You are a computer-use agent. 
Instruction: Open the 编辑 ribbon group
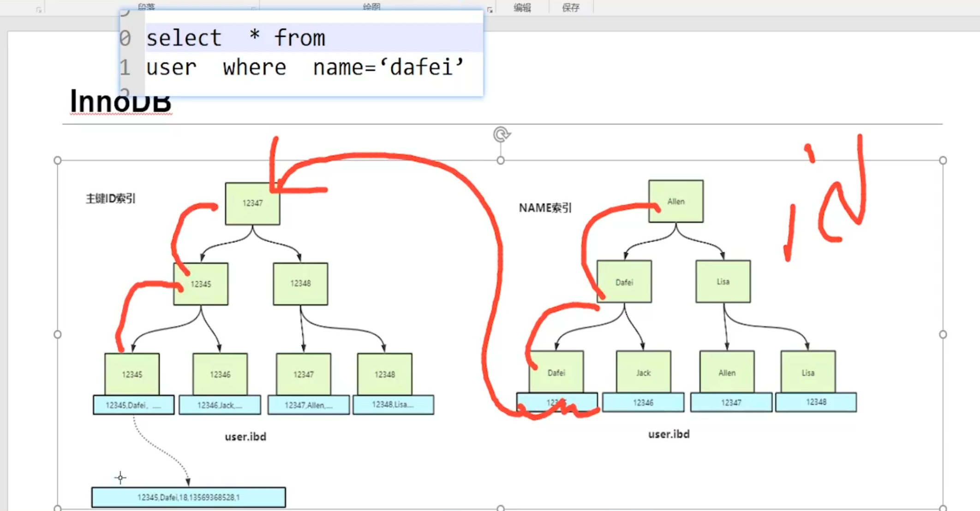point(522,7)
